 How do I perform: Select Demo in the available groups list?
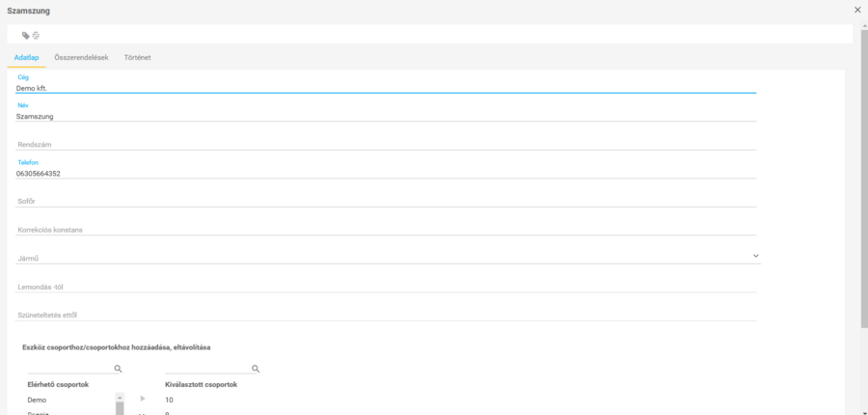(x=38, y=400)
